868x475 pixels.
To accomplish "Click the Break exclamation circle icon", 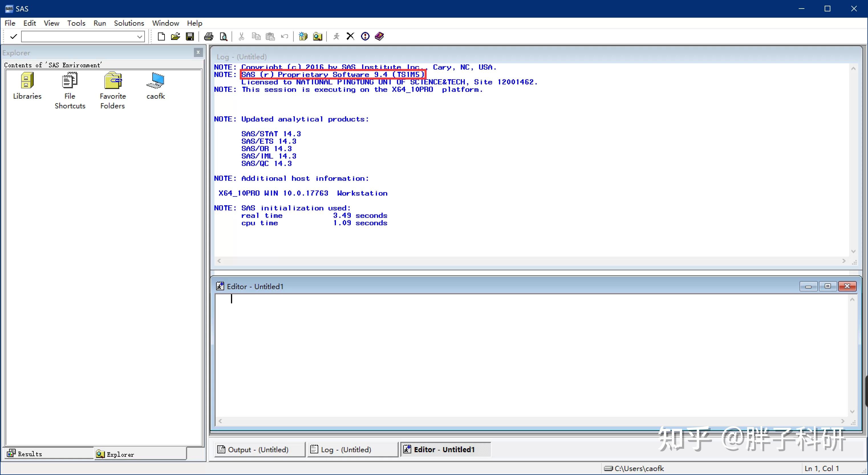I will [365, 36].
